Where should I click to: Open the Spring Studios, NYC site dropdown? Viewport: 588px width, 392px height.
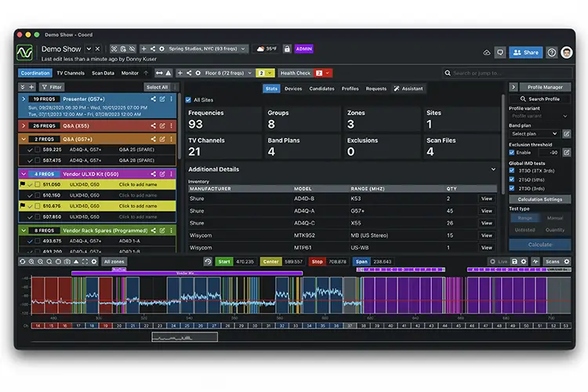(207, 49)
